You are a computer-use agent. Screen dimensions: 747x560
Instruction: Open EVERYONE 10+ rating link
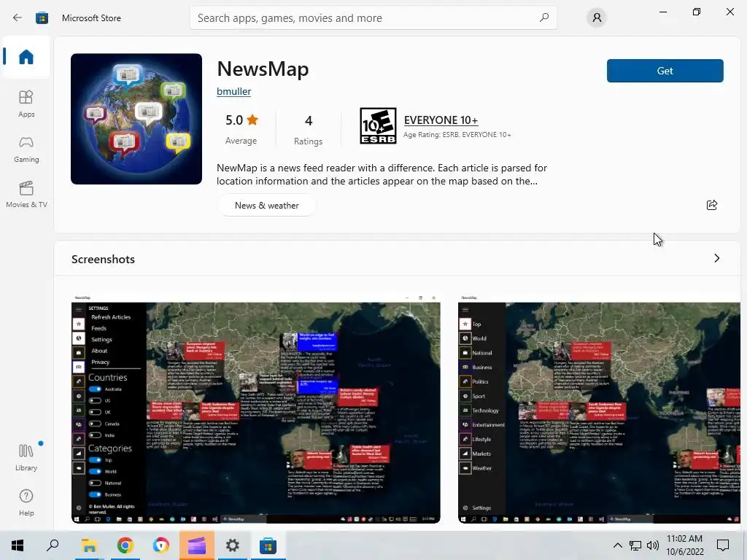(x=441, y=120)
